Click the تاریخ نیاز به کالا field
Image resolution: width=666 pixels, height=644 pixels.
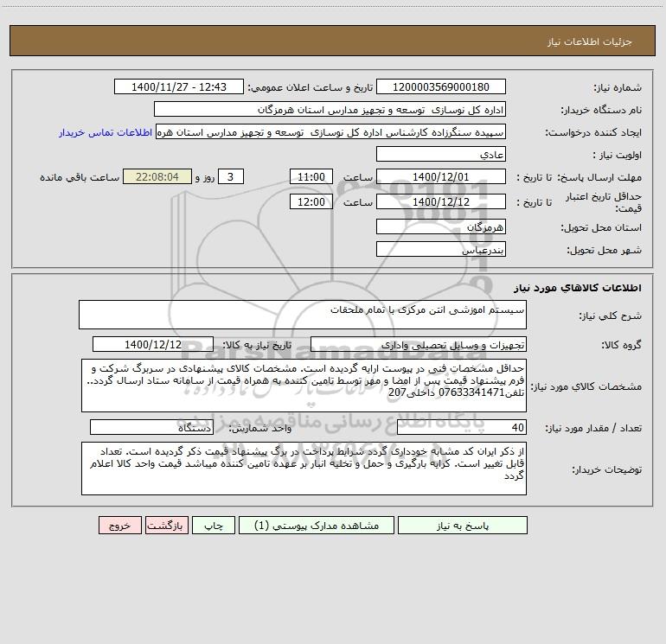(153, 345)
